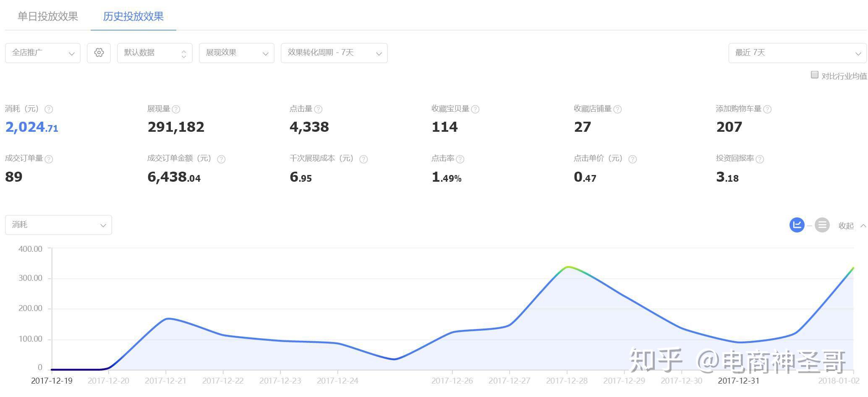Screen dimensions: 868x397
Task: Click help icon beside 成交订单金额
Action: tap(221, 159)
